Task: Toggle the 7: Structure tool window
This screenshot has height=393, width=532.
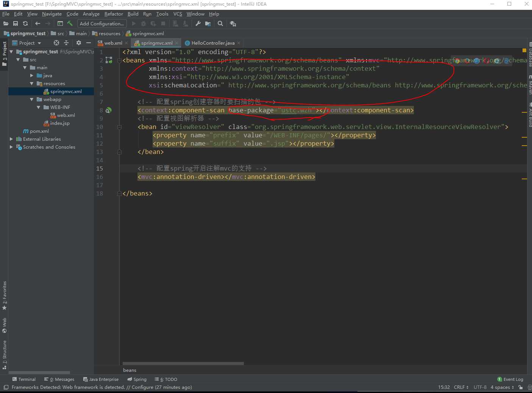Action: (x=4, y=355)
